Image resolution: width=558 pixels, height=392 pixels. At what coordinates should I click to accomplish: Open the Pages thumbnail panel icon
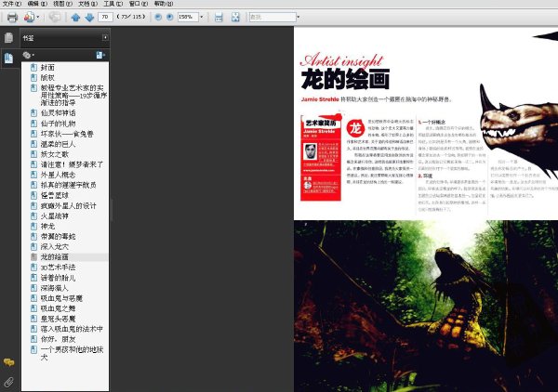8,38
